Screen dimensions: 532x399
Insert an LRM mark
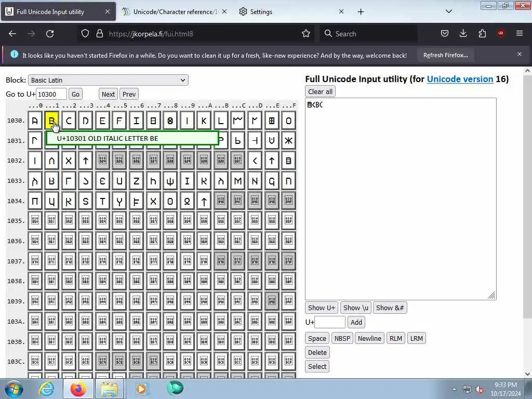point(416,338)
